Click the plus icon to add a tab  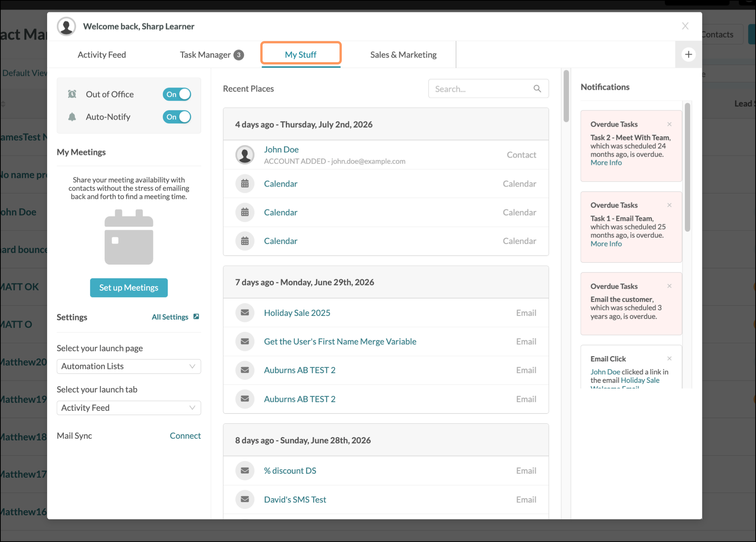point(688,54)
